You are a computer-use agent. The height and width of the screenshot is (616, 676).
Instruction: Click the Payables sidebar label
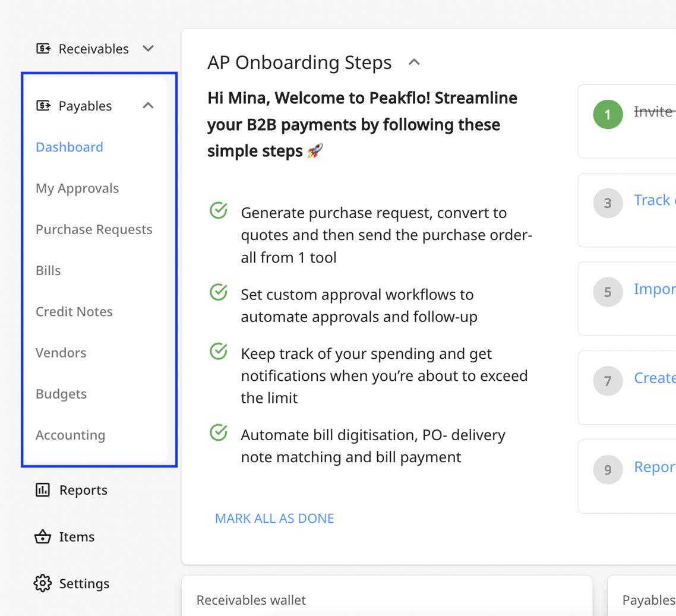86,106
